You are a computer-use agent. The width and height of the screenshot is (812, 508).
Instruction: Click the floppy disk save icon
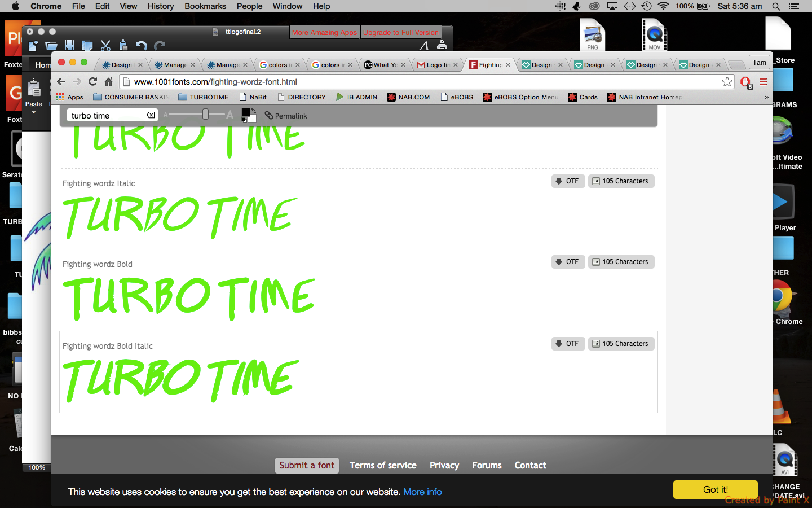[x=69, y=46]
